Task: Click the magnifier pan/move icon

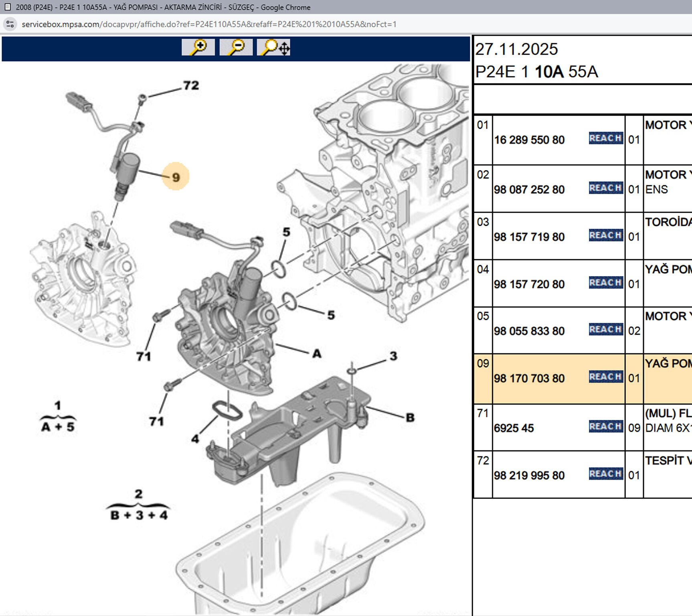Action: (x=274, y=47)
